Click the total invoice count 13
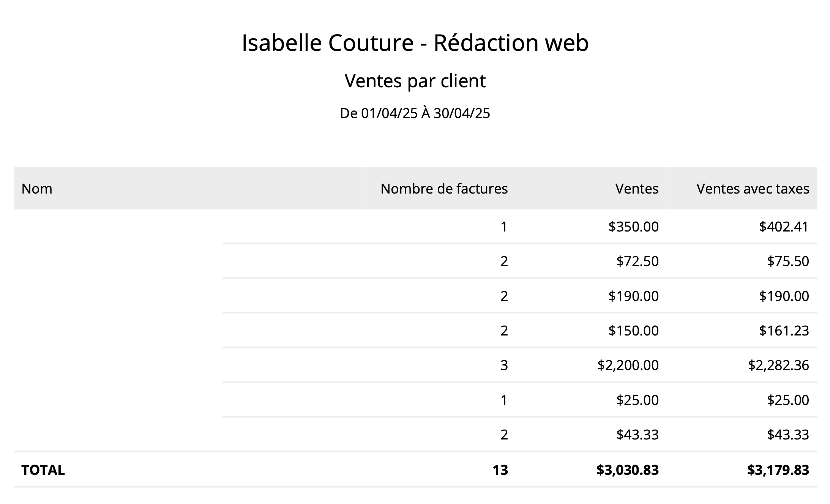Viewport: 830px width, 504px height. pos(500,470)
